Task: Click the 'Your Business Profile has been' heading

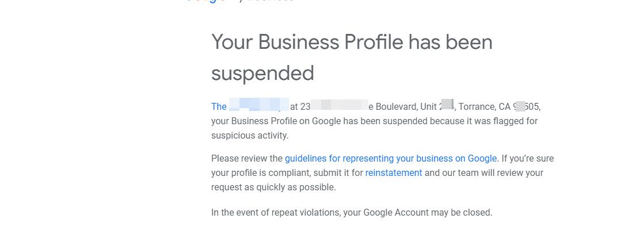Action: pyautogui.click(x=352, y=43)
